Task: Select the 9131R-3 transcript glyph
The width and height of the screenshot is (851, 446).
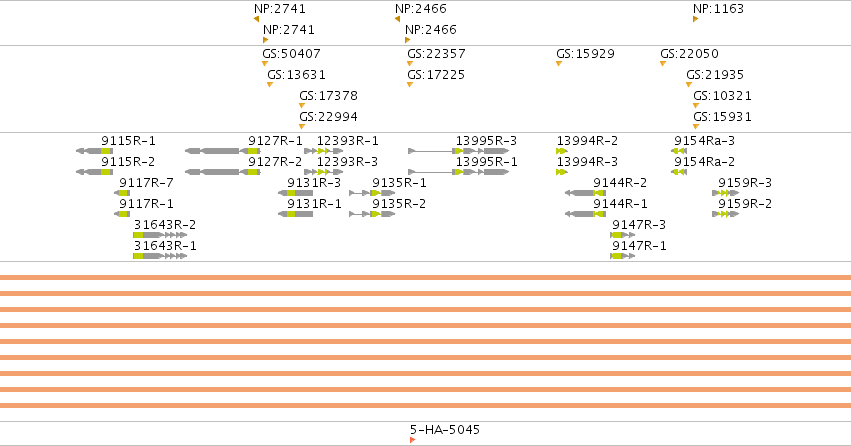Action: 296,193
